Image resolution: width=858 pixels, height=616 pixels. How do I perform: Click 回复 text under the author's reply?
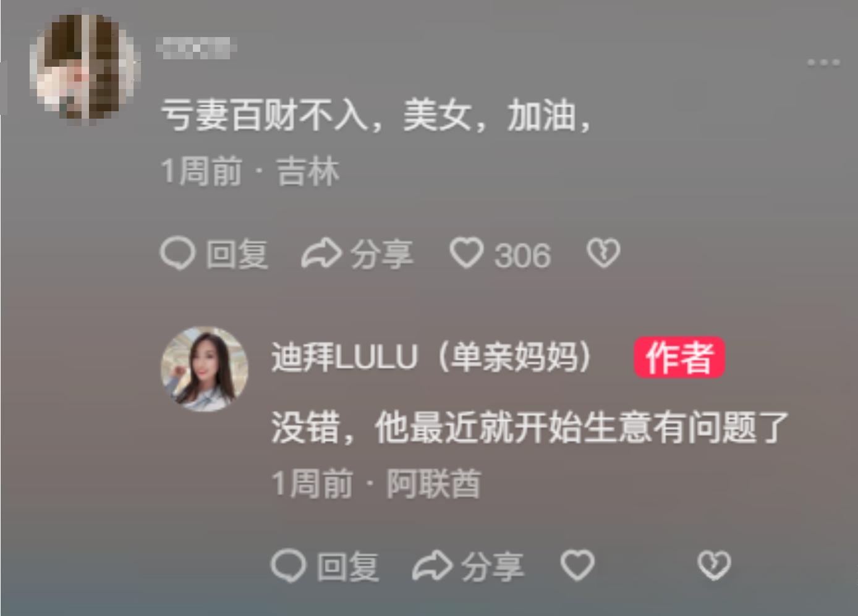coord(348,567)
